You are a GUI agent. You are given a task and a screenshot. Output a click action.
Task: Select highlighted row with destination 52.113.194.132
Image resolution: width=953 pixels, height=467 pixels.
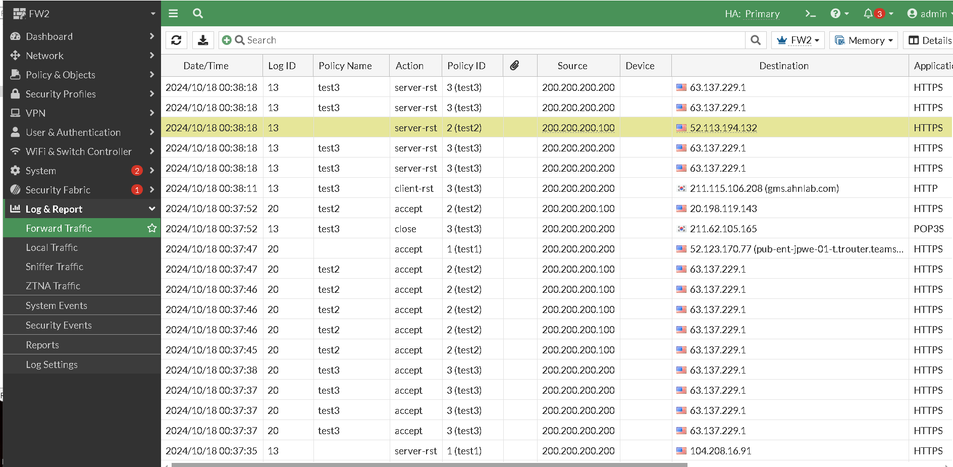coord(557,128)
